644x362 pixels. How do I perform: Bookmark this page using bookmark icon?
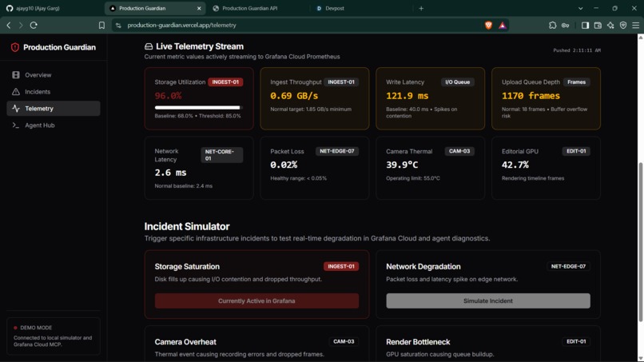(x=101, y=25)
